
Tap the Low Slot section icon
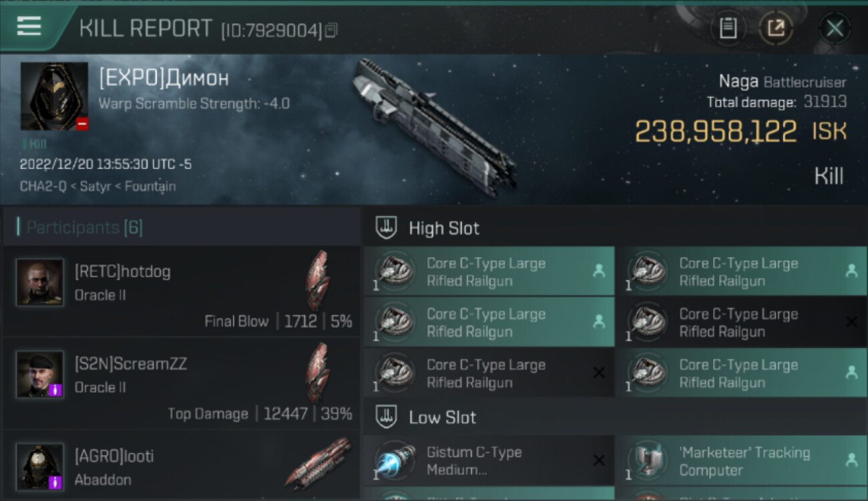point(386,417)
